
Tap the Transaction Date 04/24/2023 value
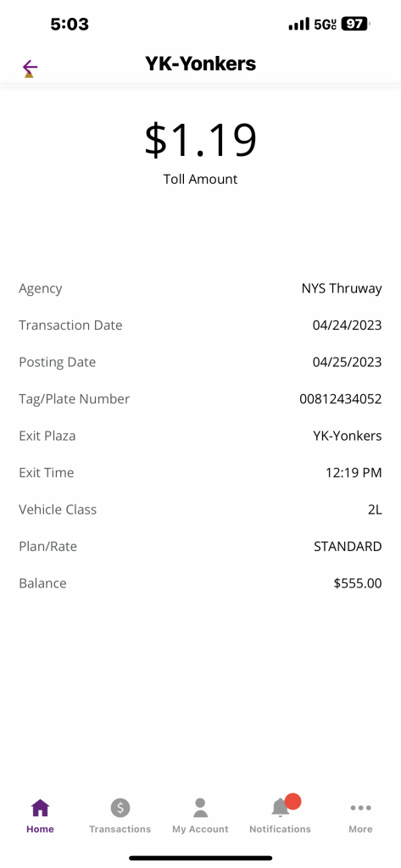click(x=348, y=325)
